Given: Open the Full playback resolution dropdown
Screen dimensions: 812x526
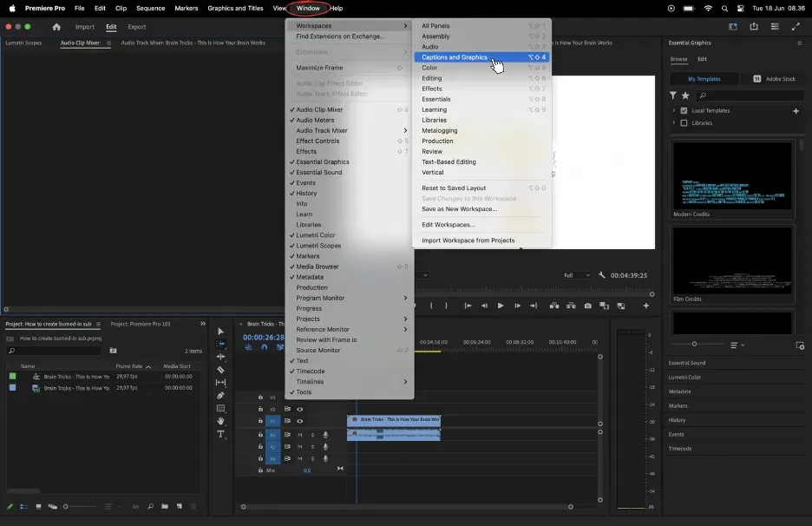Looking at the screenshot, I should (x=576, y=276).
